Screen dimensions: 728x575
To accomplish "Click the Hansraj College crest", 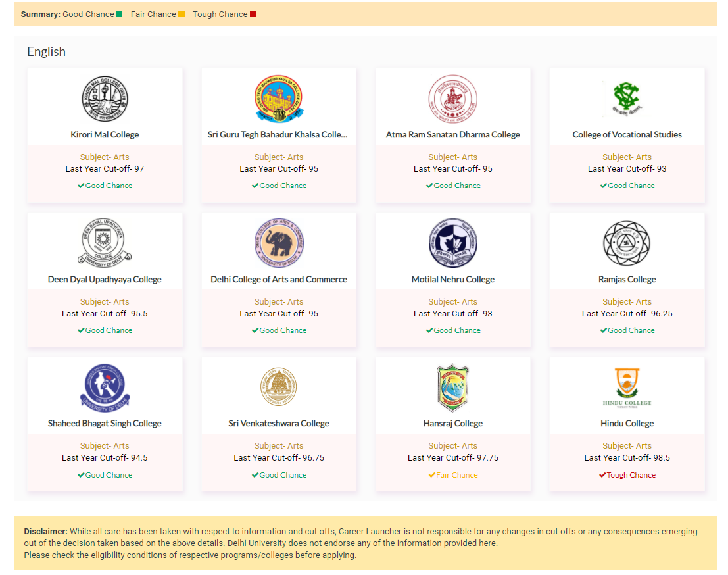I will tap(452, 388).
